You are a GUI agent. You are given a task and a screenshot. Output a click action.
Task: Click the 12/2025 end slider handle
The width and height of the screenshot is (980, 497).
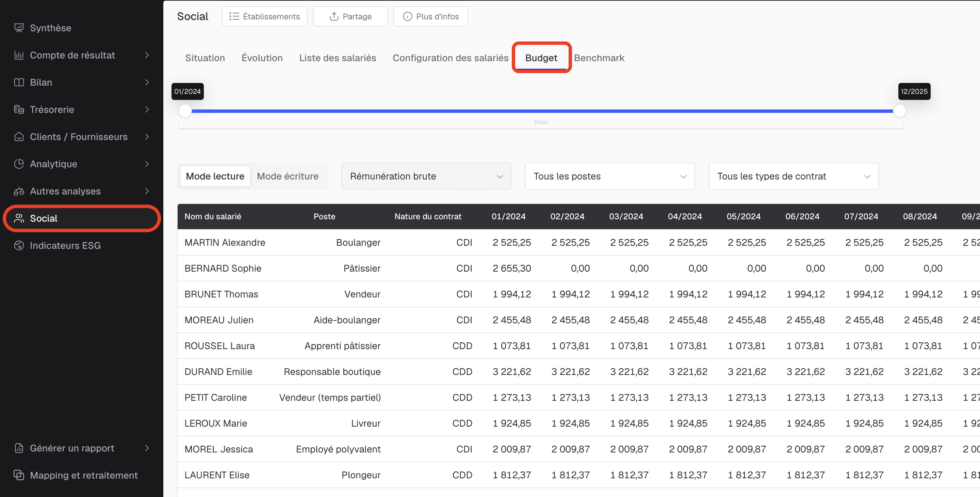pyautogui.click(x=899, y=111)
